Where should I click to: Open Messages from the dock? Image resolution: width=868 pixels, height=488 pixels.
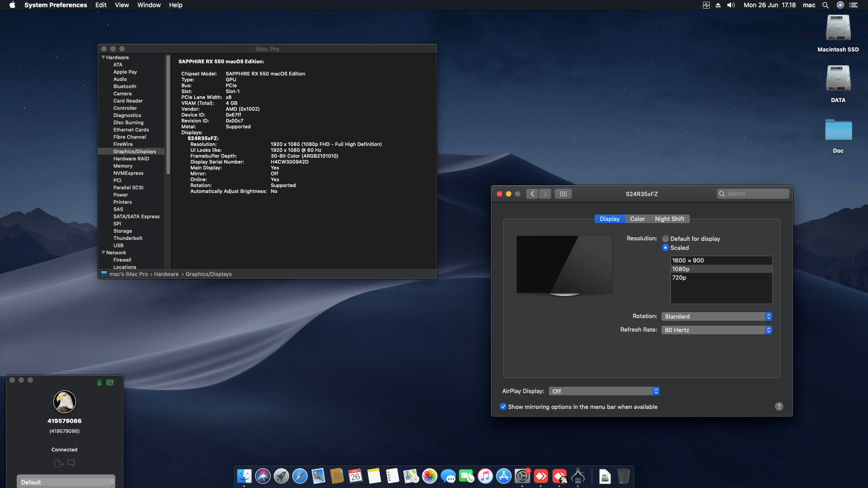pos(448,476)
